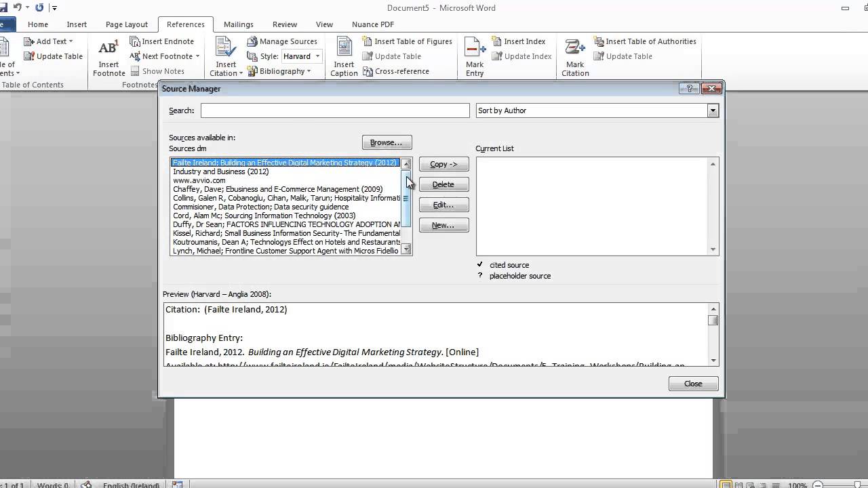The image size is (868, 488).
Task: Select the Duffy, Dr Sean source entry
Action: (x=285, y=224)
